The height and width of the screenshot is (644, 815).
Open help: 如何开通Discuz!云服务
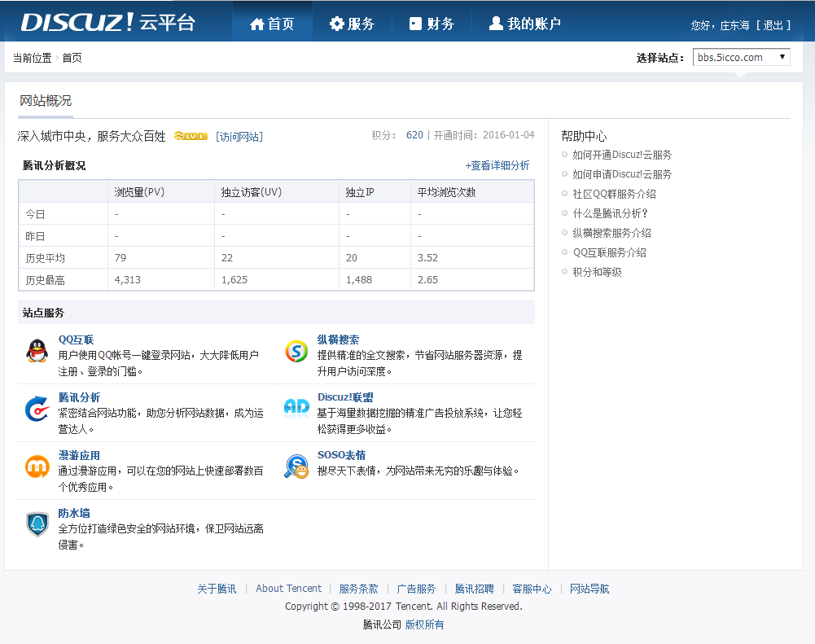(622, 155)
